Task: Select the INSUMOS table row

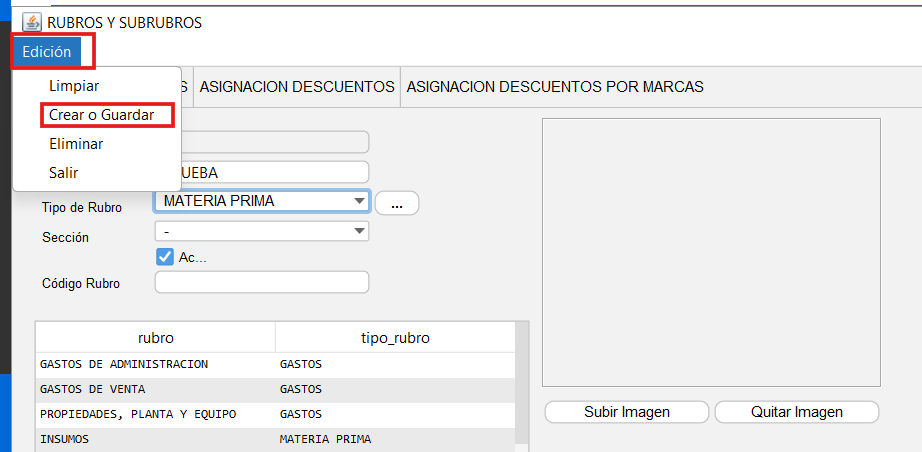Action: coord(155,439)
